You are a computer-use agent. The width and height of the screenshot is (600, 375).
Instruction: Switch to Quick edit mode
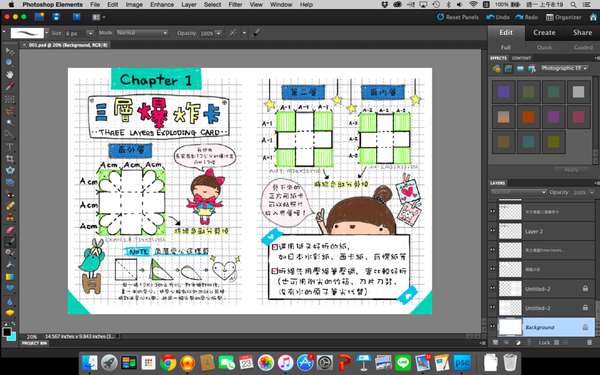[544, 47]
